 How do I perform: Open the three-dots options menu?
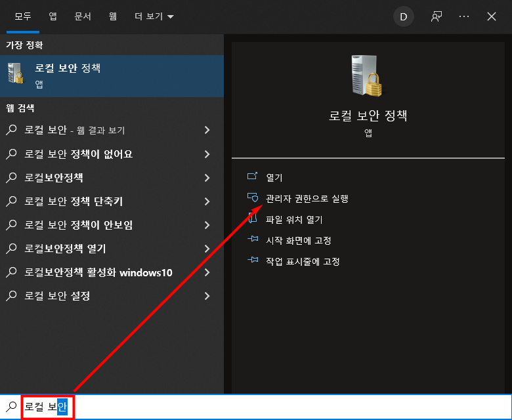[464, 16]
